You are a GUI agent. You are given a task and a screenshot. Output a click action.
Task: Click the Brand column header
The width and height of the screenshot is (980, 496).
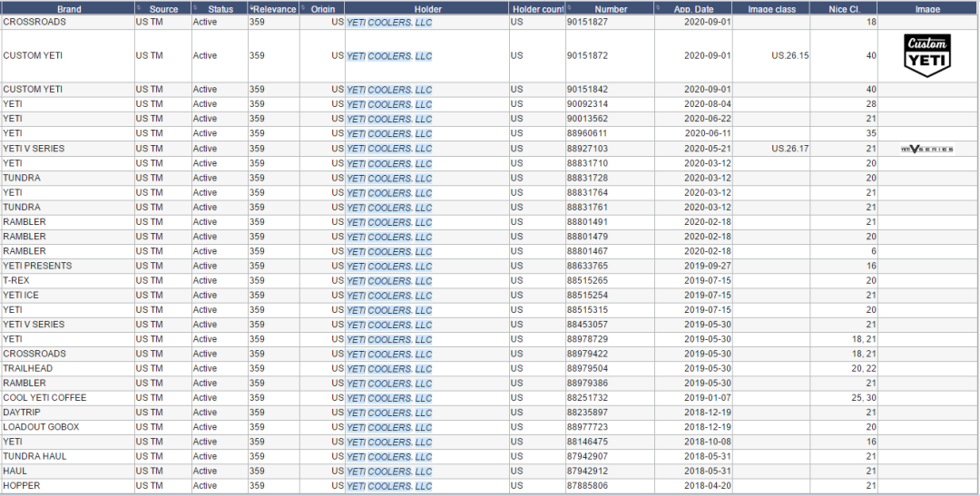click(x=67, y=9)
